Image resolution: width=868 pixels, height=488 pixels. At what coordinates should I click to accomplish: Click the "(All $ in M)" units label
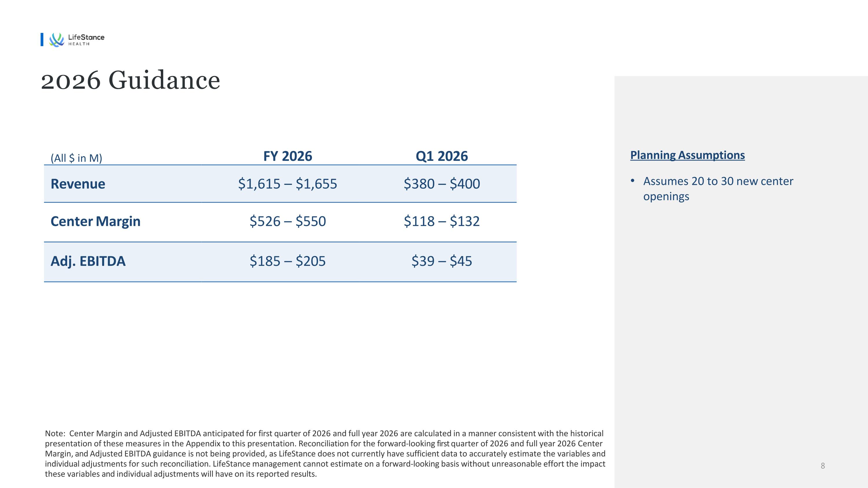(x=76, y=158)
